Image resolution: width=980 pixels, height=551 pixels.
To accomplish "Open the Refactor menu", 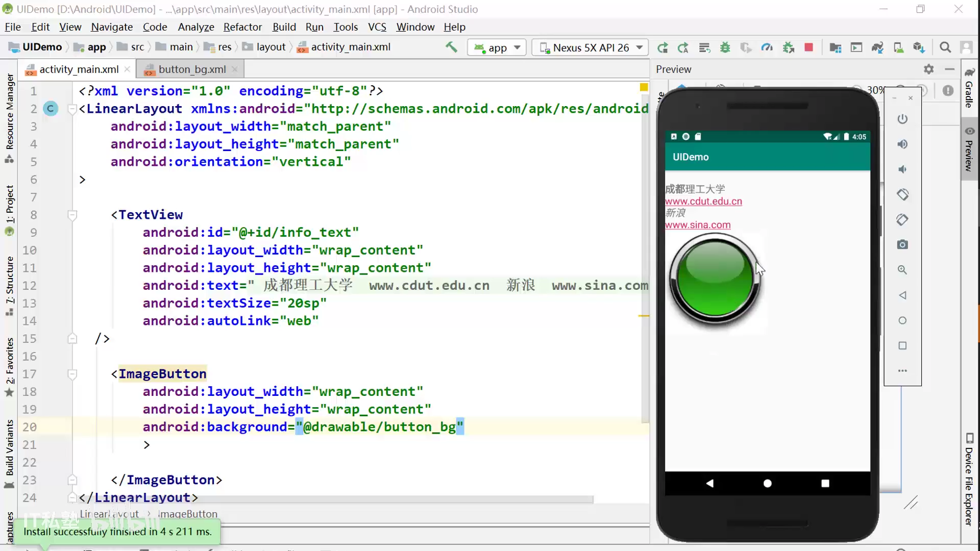I will pyautogui.click(x=242, y=27).
